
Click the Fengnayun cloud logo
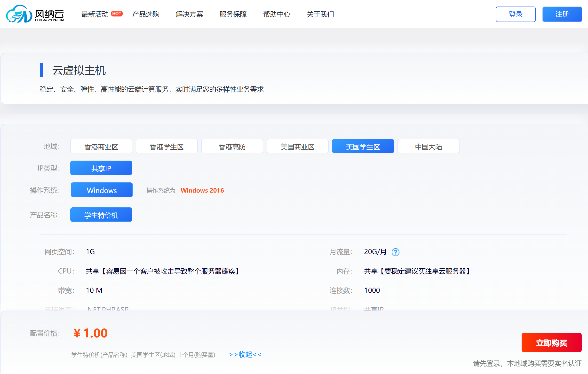coord(35,14)
